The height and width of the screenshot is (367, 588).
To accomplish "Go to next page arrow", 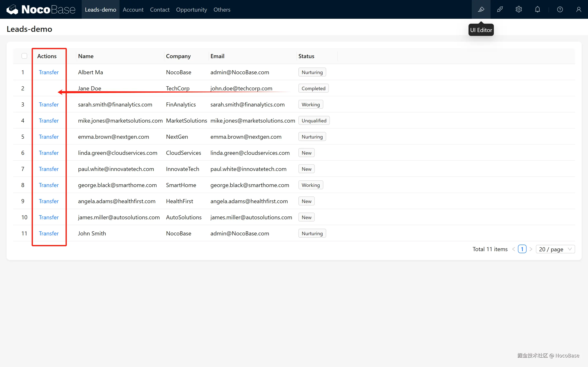I will coord(531,249).
